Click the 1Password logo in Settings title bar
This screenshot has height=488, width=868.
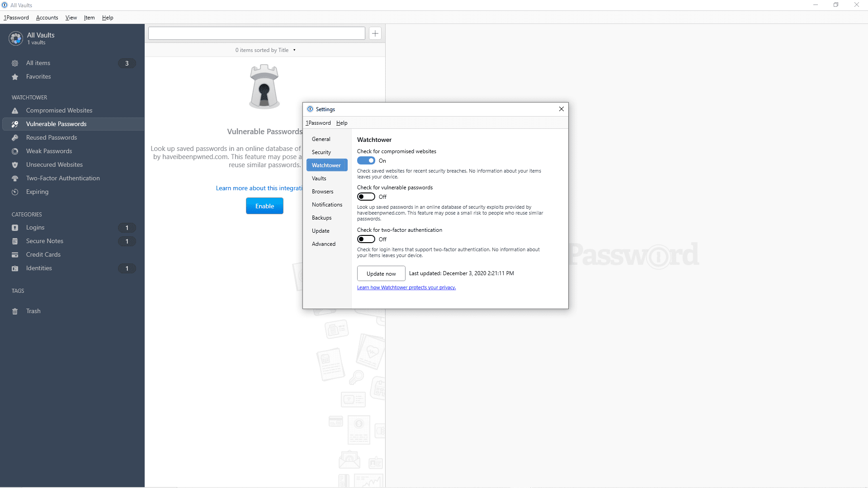(x=310, y=109)
